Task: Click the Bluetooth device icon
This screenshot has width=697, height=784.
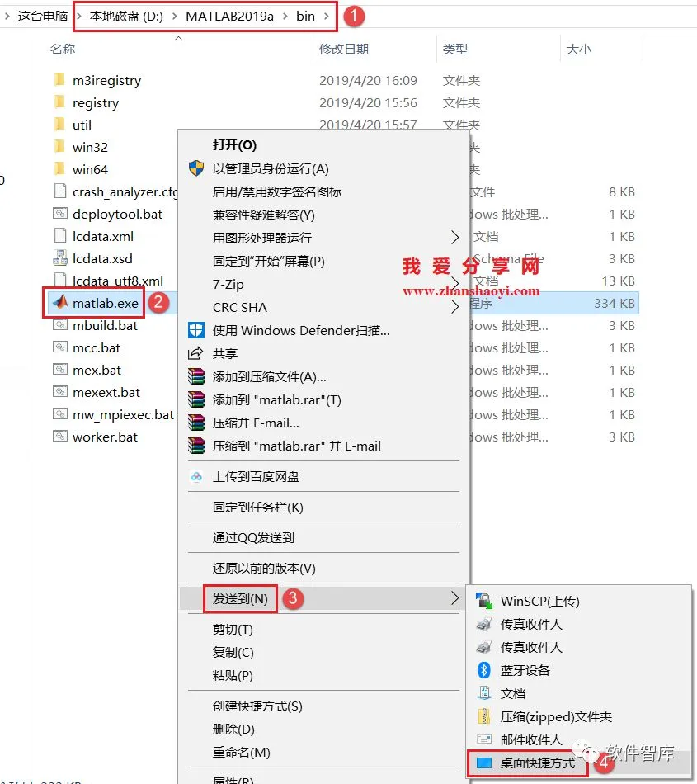Action: (x=483, y=669)
